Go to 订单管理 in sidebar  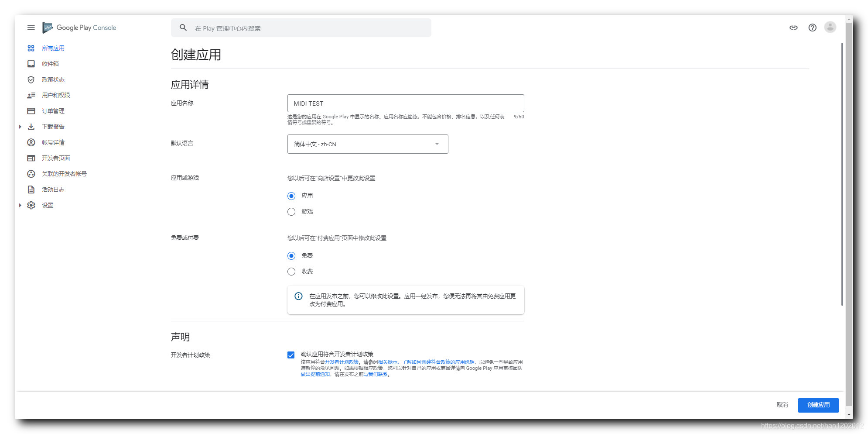53,111
